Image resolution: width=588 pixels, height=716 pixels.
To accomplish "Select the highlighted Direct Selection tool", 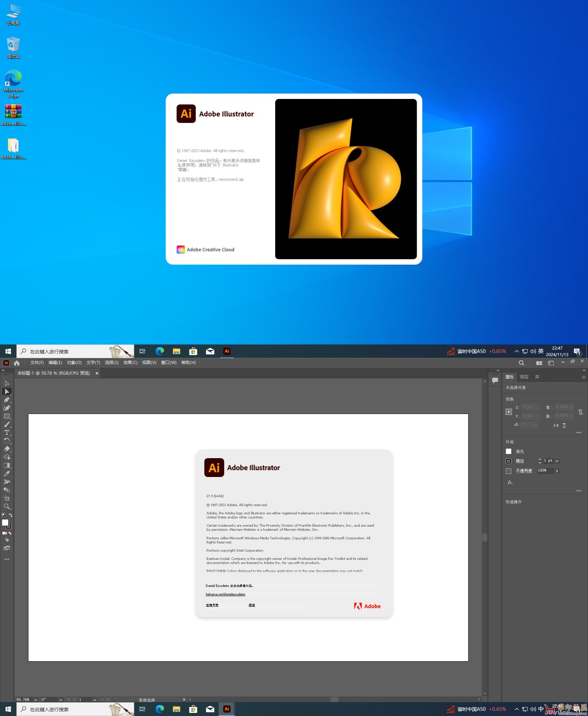I will [x=7, y=391].
